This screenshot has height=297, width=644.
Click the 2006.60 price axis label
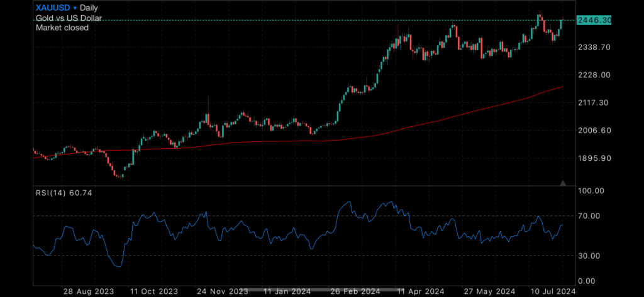594,131
